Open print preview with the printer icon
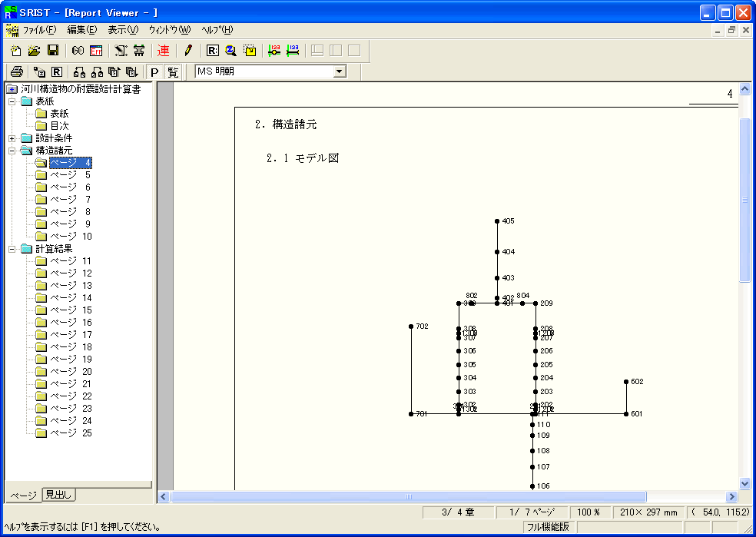The height and width of the screenshot is (537, 756). pos(15,71)
